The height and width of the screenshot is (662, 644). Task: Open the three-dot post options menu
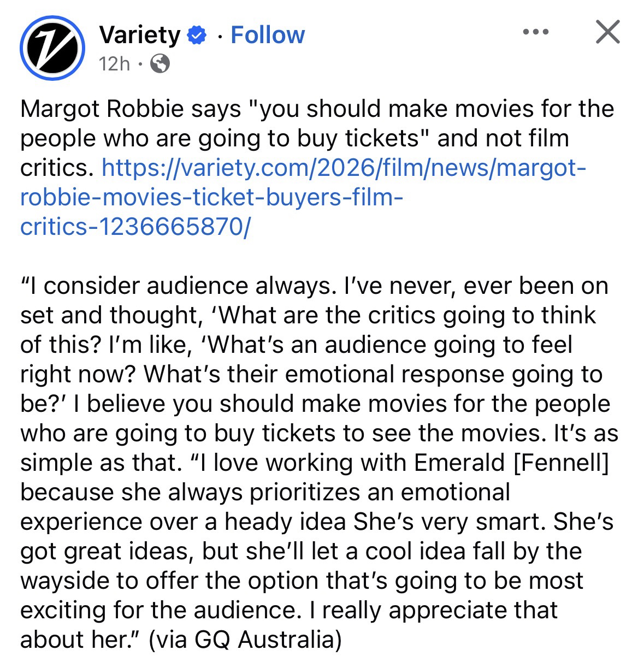coord(535,32)
